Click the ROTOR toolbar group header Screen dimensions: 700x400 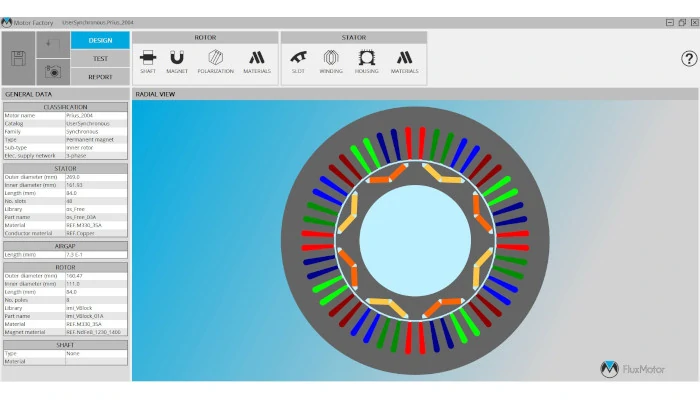point(205,38)
